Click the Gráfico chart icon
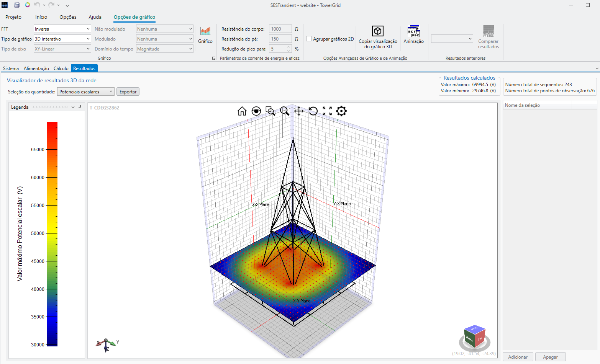This screenshot has height=364, width=600. (x=205, y=35)
